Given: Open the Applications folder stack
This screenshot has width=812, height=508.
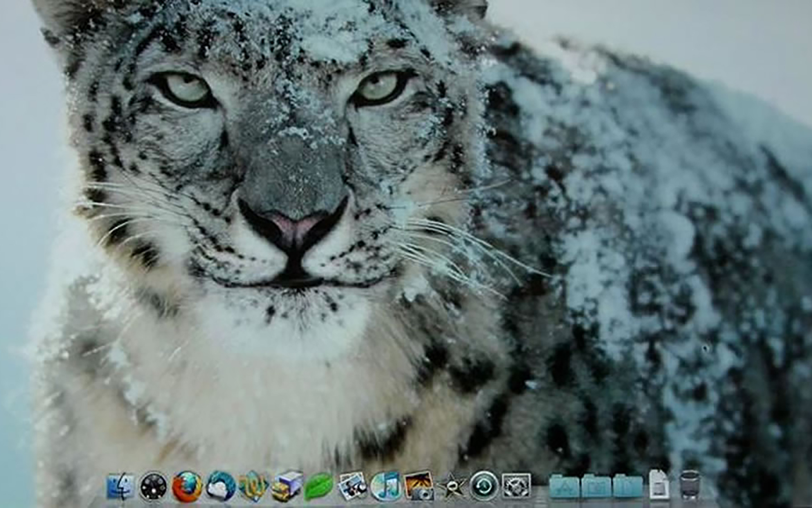Looking at the screenshot, I should [x=565, y=486].
